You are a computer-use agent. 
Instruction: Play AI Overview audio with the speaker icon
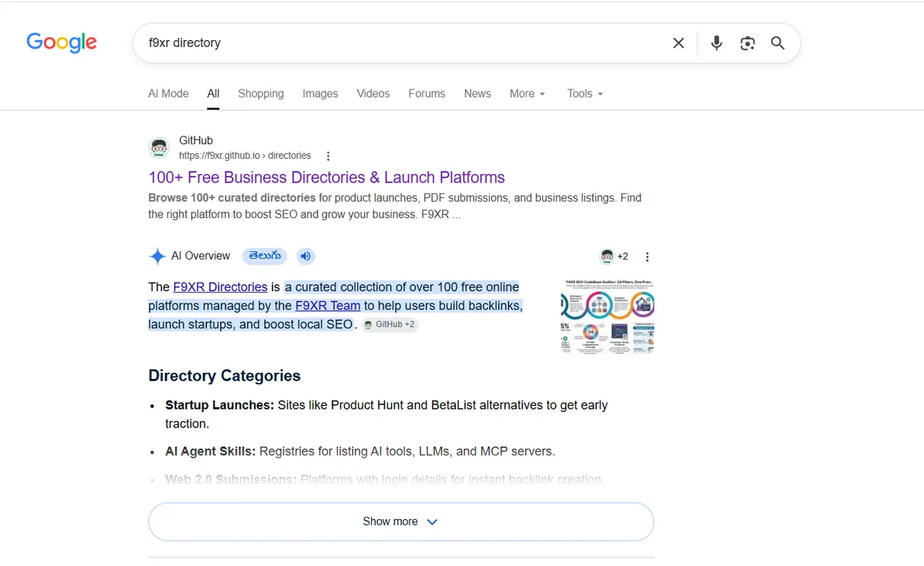point(306,256)
